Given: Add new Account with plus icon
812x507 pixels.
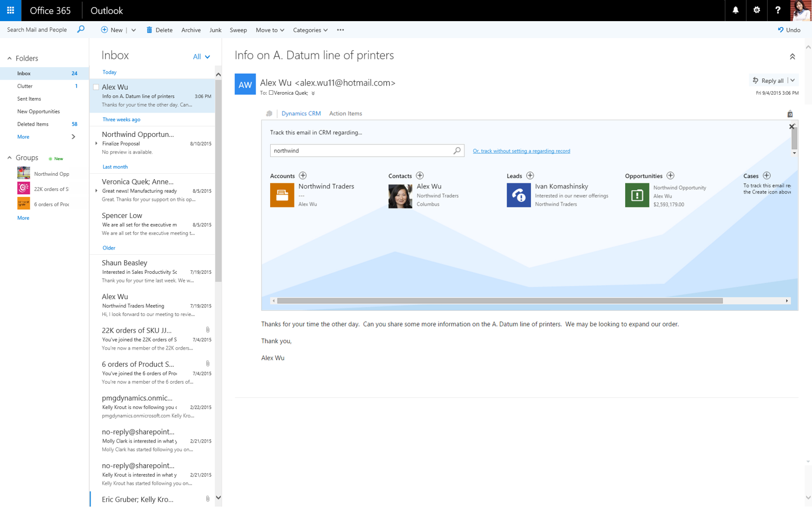Looking at the screenshot, I should 303,175.
